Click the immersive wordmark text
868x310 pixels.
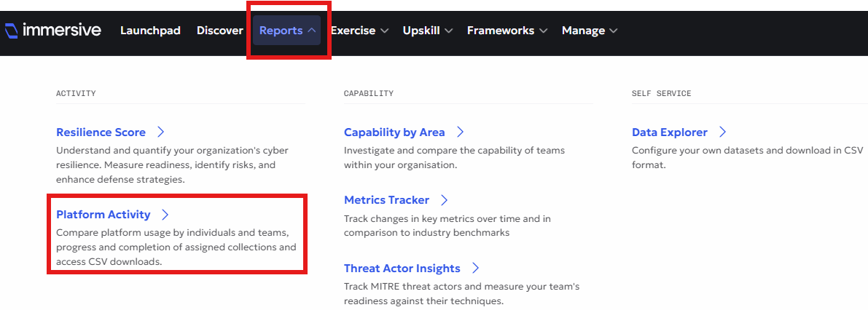(x=62, y=31)
